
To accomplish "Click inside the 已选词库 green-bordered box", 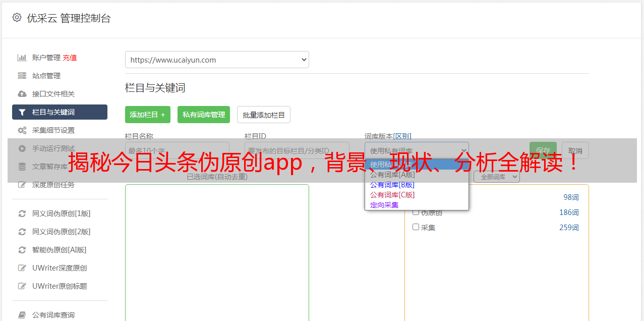I will 217,252.
